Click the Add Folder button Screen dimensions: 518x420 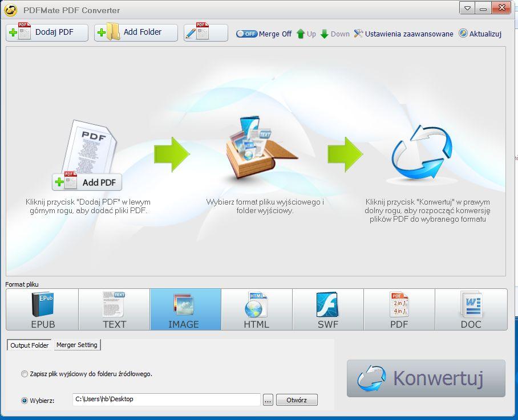[136, 32]
